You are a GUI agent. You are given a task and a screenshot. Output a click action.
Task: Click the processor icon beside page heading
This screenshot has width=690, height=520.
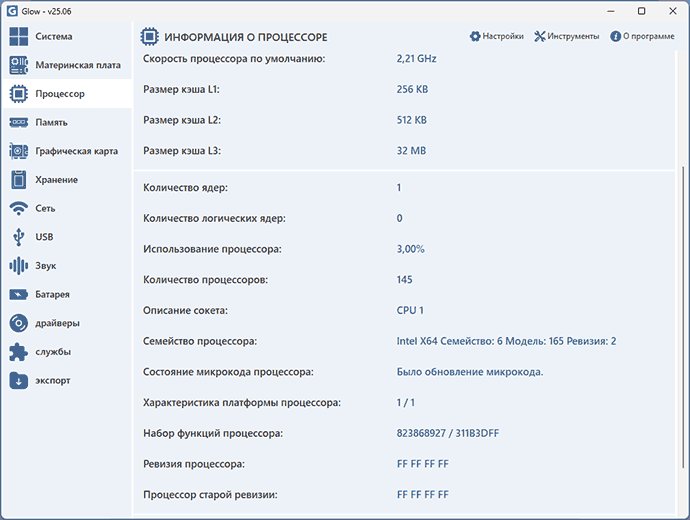click(150, 37)
